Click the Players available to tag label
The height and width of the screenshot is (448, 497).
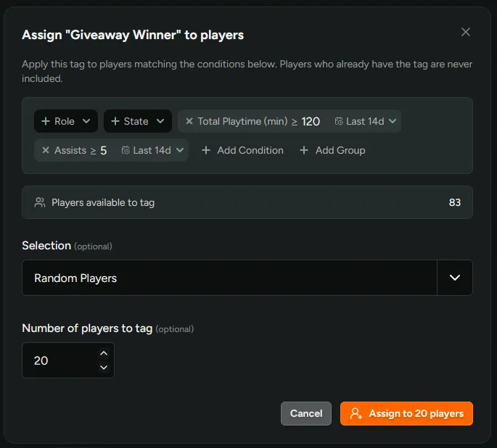[x=103, y=203]
